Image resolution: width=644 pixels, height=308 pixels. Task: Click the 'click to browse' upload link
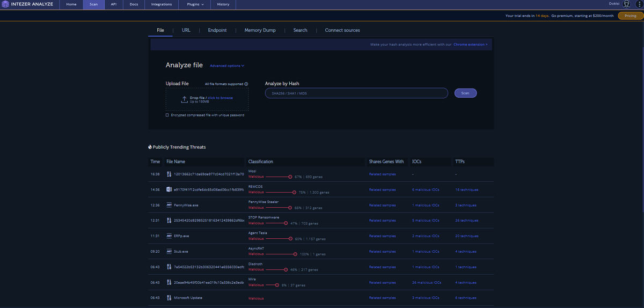coord(221,98)
